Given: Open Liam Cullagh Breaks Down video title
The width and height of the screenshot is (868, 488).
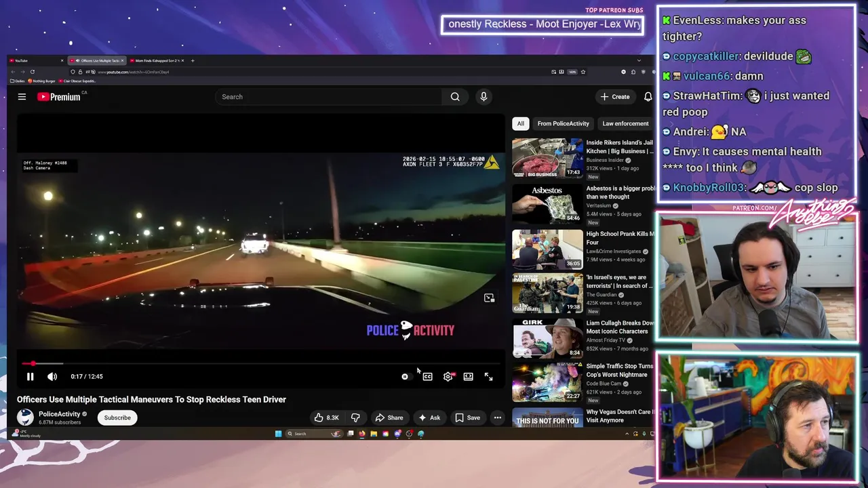Looking at the screenshot, I should coord(620,327).
